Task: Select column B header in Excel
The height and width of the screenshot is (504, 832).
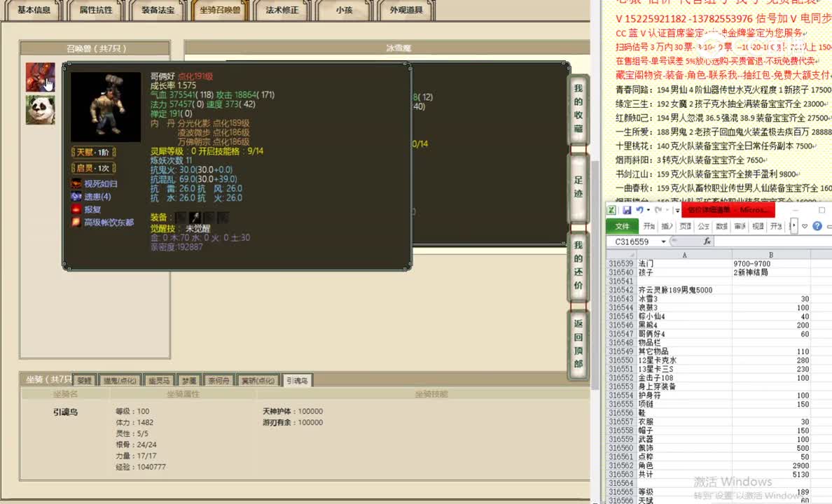Action: (771, 255)
